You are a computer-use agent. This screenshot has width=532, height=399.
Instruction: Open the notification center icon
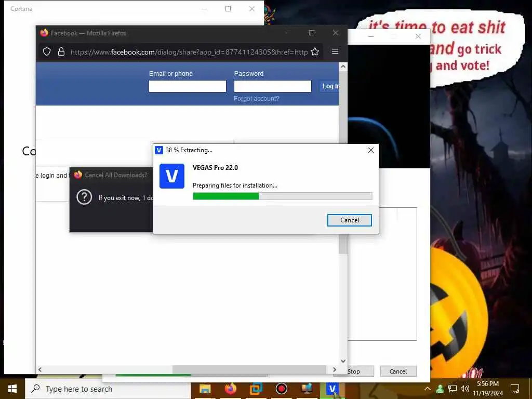point(515,389)
